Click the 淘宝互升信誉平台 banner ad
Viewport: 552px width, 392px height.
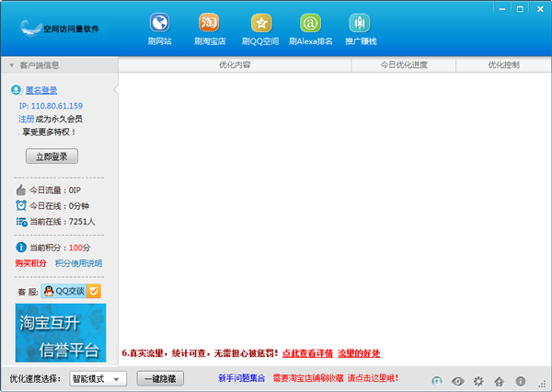click(61, 333)
